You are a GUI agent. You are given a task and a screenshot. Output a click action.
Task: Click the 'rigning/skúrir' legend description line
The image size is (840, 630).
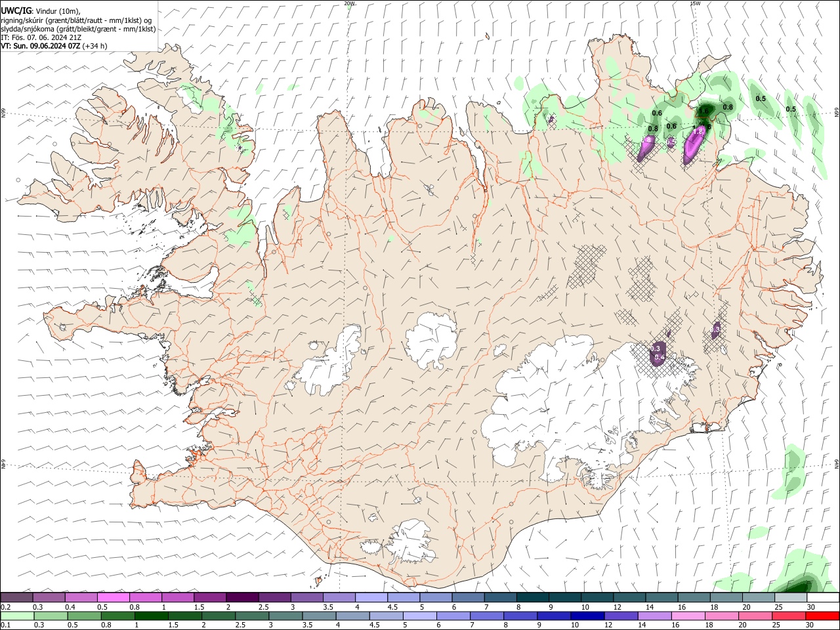pos(76,20)
